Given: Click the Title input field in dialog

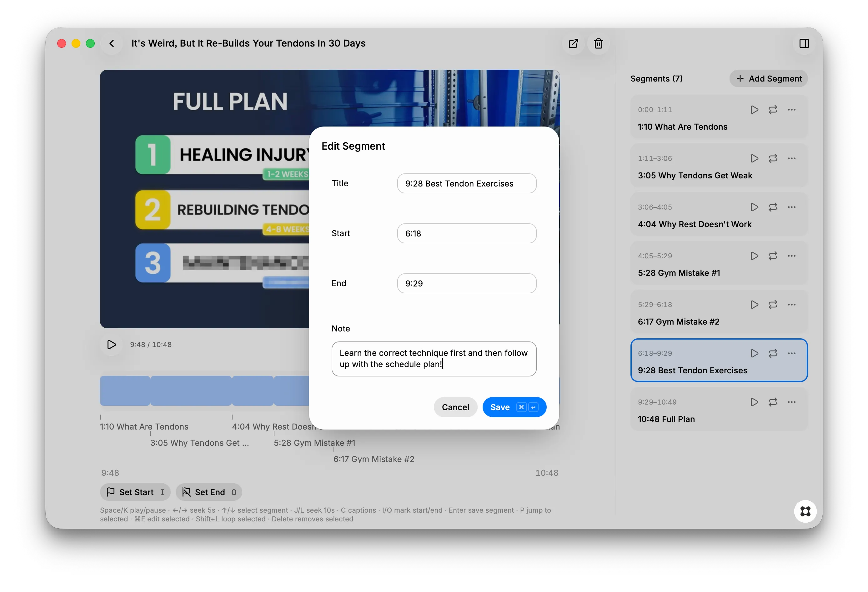Looking at the screenshot, I should (466, 183).
